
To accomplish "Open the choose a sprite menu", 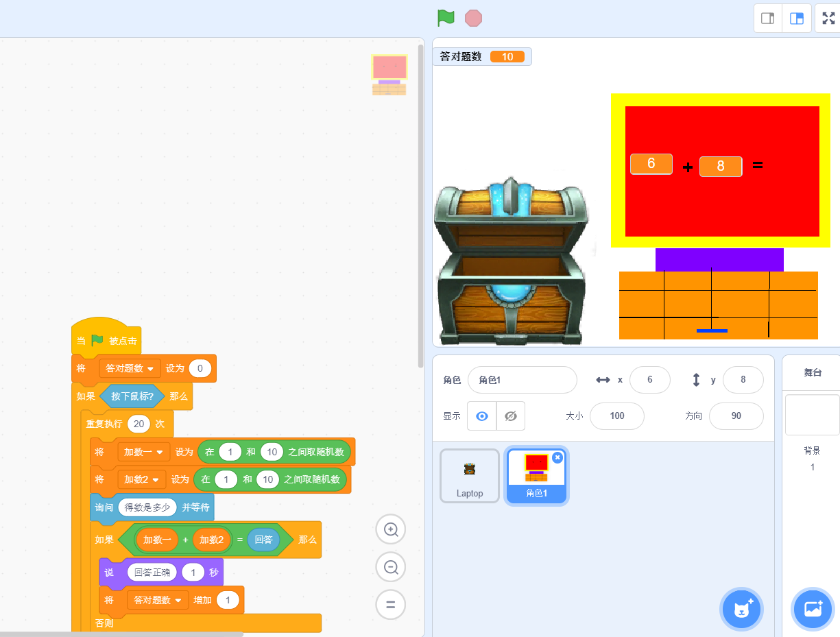I will (741, 609).
